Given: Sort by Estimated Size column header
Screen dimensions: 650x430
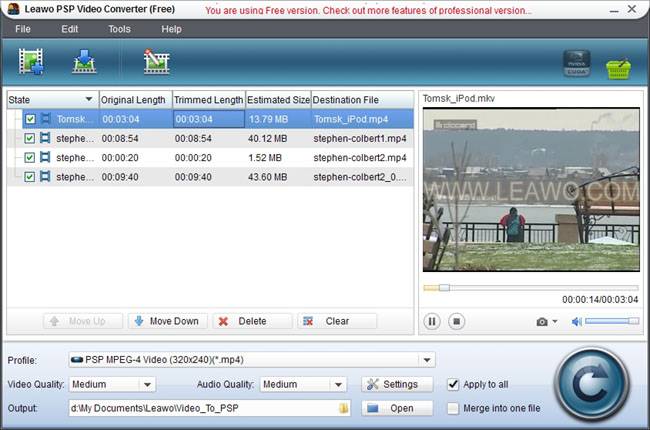Looking at the screenshot, I should (x=278, y=100).
